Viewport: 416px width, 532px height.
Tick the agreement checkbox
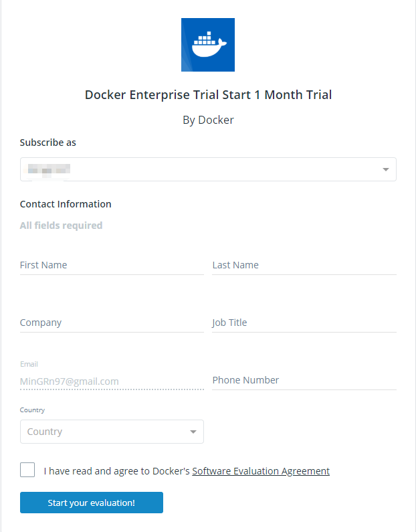27,470
